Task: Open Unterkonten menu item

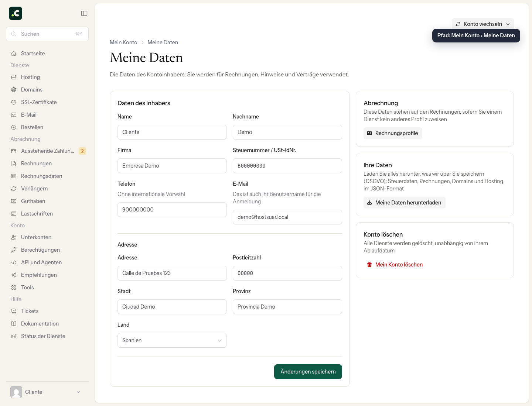Action: [47, 237]
